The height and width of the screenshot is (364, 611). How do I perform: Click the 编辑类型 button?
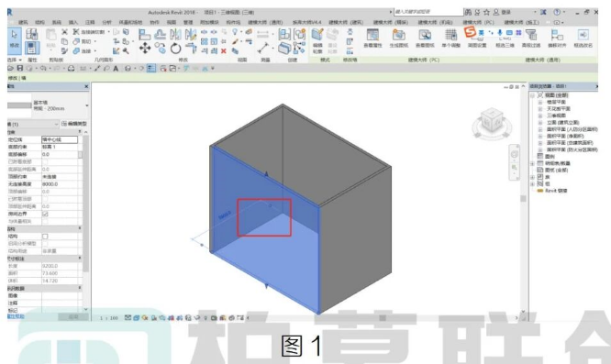point(74,124)
